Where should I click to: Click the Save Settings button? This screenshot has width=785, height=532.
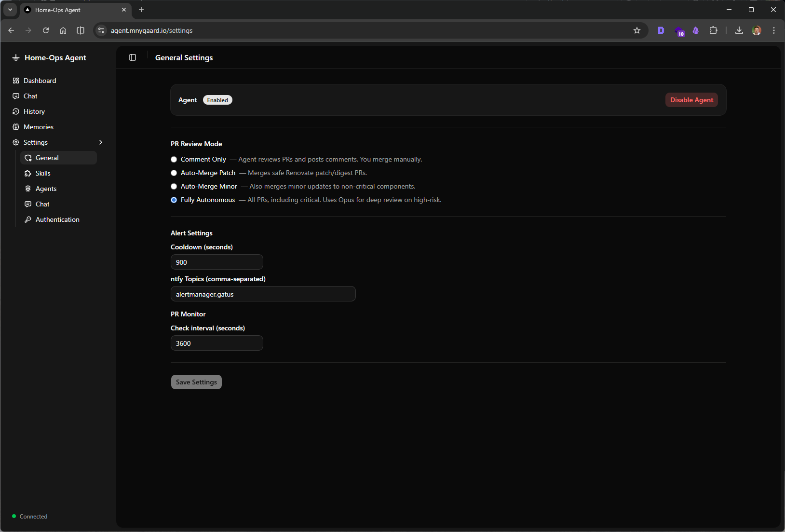click(x=196, y=382)
